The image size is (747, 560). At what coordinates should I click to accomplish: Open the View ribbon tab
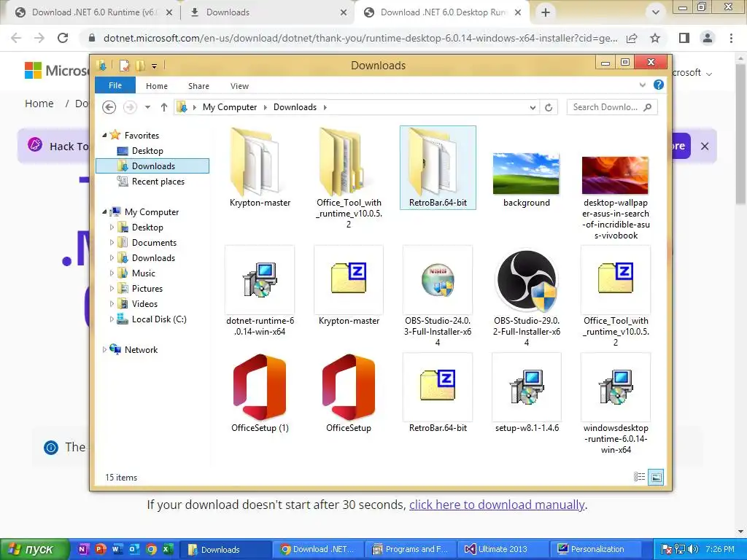(239, 86)
